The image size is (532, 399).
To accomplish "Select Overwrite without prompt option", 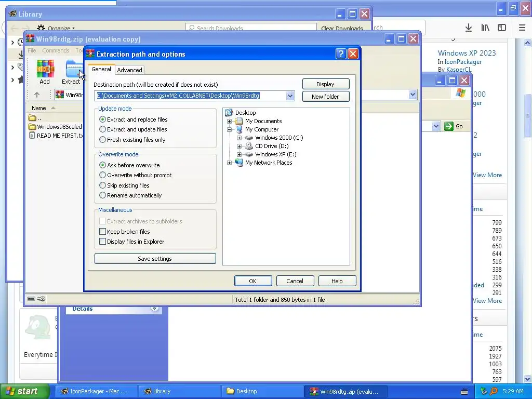I will click(136, 175).
